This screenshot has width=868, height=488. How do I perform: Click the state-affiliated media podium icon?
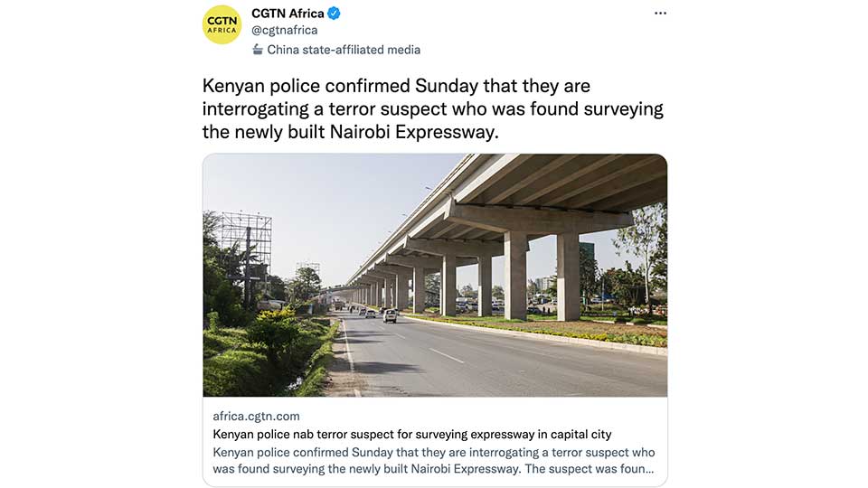point(258,50)
